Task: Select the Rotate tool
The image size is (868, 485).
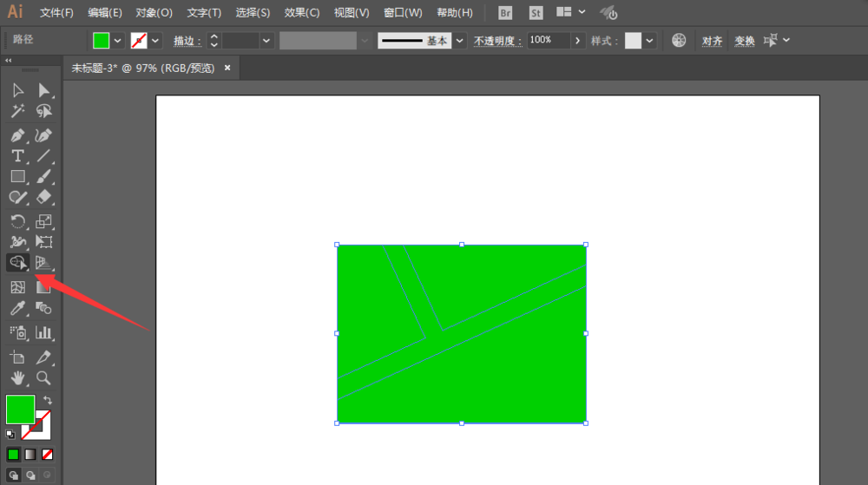Action: pyautogui.click(x=17, y=221)
